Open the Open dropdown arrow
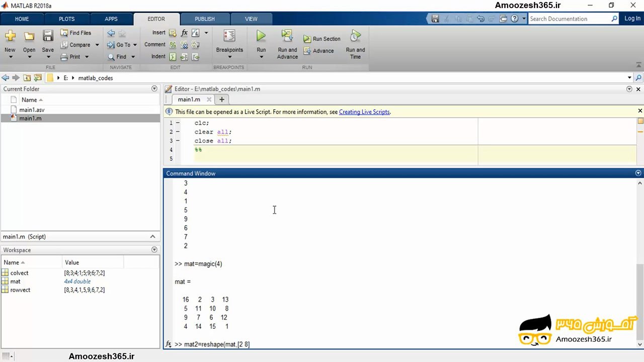The width and height of the screenshot is (644, 362). coord(29,57)
